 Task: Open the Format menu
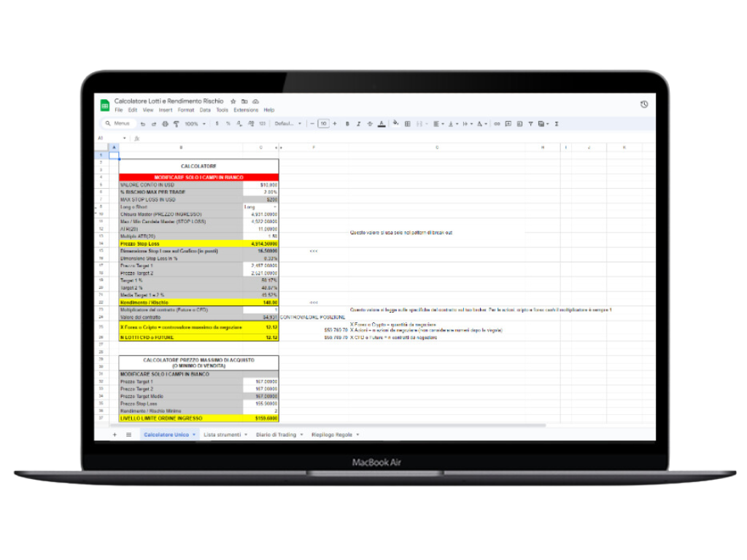(x=186, y=110)
